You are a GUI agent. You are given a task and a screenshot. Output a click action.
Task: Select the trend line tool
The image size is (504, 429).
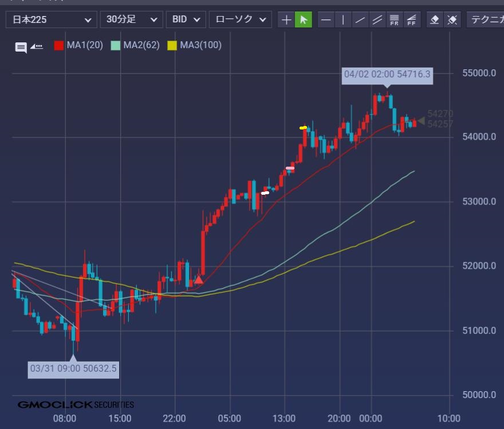coord(360,20)
